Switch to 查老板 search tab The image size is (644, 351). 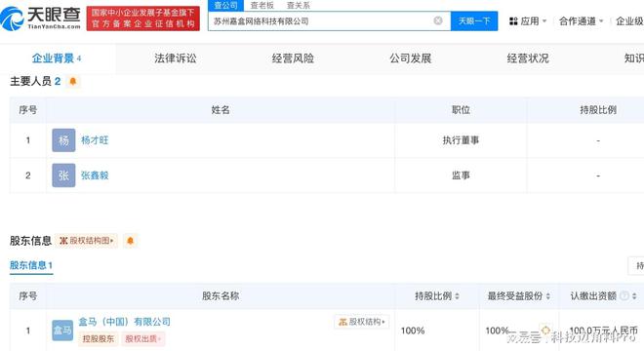coord(262,5)
